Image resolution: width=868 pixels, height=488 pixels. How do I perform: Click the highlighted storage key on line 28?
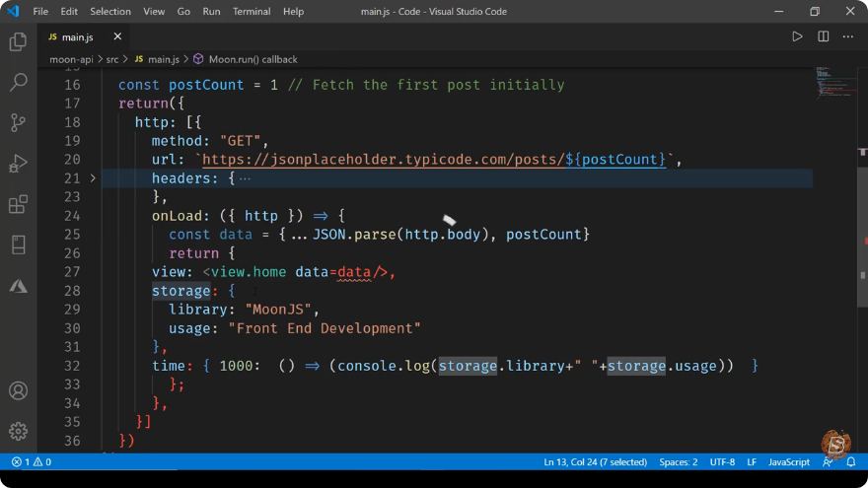[x=181, y=291]
